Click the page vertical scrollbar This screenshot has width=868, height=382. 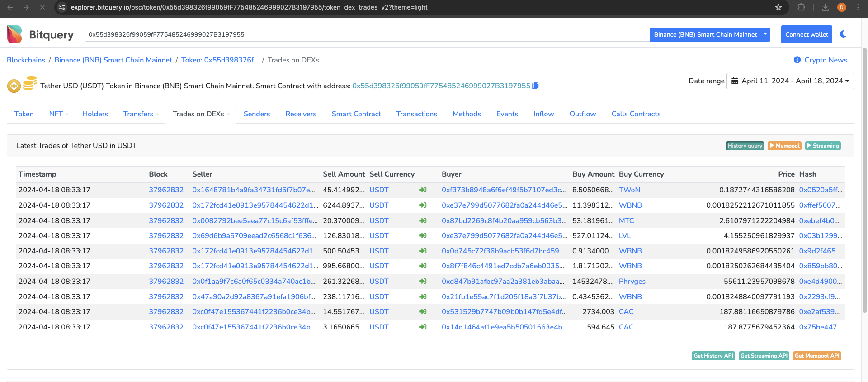(x=865, y=181)
